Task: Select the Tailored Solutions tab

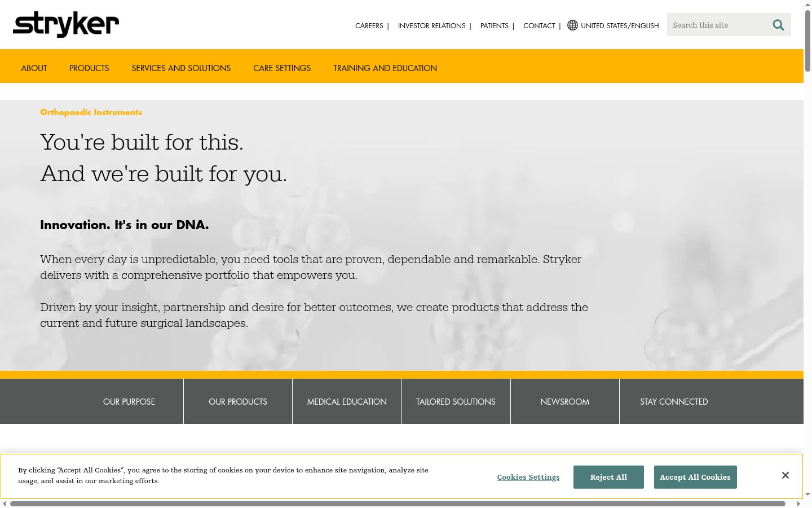Action: (456, 401)
